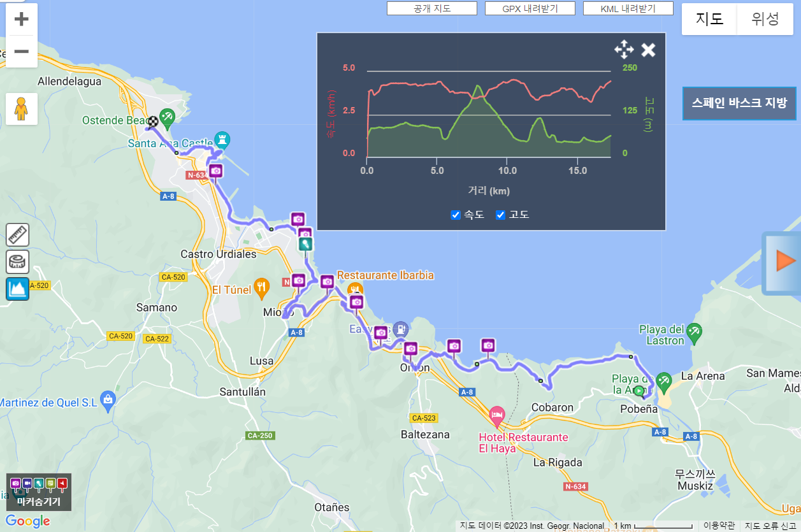The image size is (801, 532).
Task: Grab the chart panel move icon
Action: pyautogui.click(x=623, y=50)
